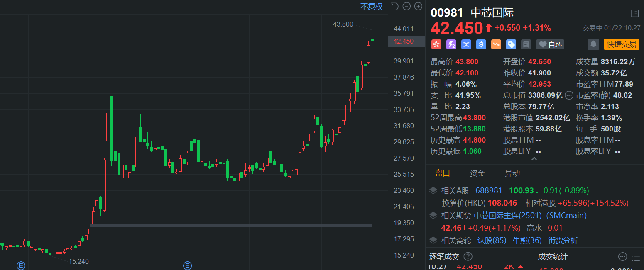Open the price alert bell icon
This screenshot has width=644, height=270.
593,44
